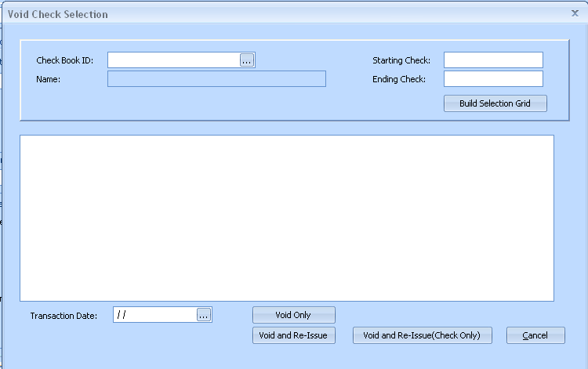The height and width of the screenshot is (369, 588).
Task: Click inside the empty check selection grid
Action: click(x=286, y=218)
